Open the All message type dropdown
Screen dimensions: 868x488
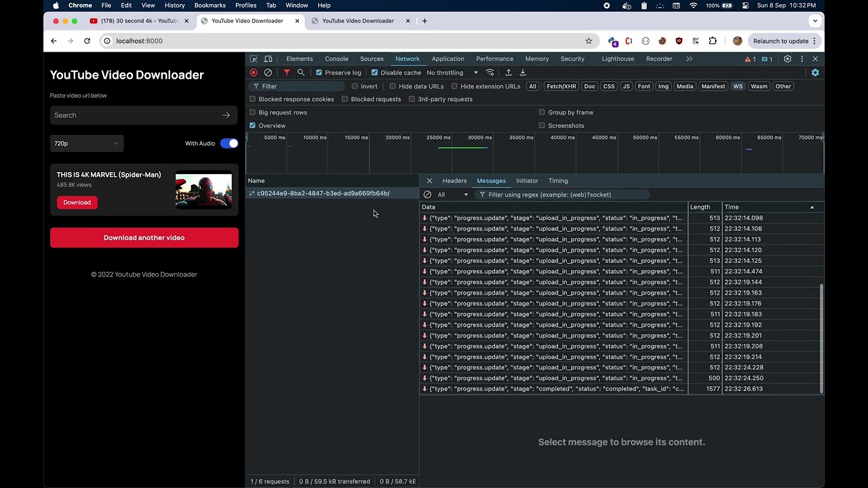coord(452,195)
